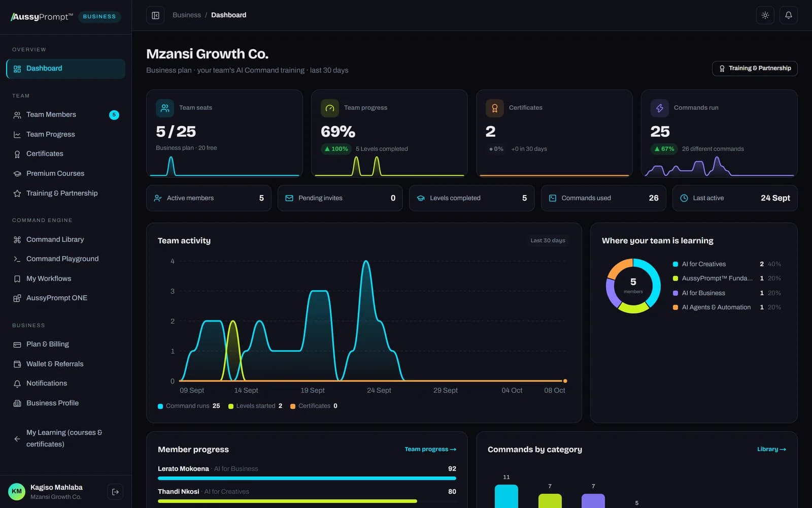Click the Business breadcrumb
Screen dimensions: 812x508
click(187, 15)
